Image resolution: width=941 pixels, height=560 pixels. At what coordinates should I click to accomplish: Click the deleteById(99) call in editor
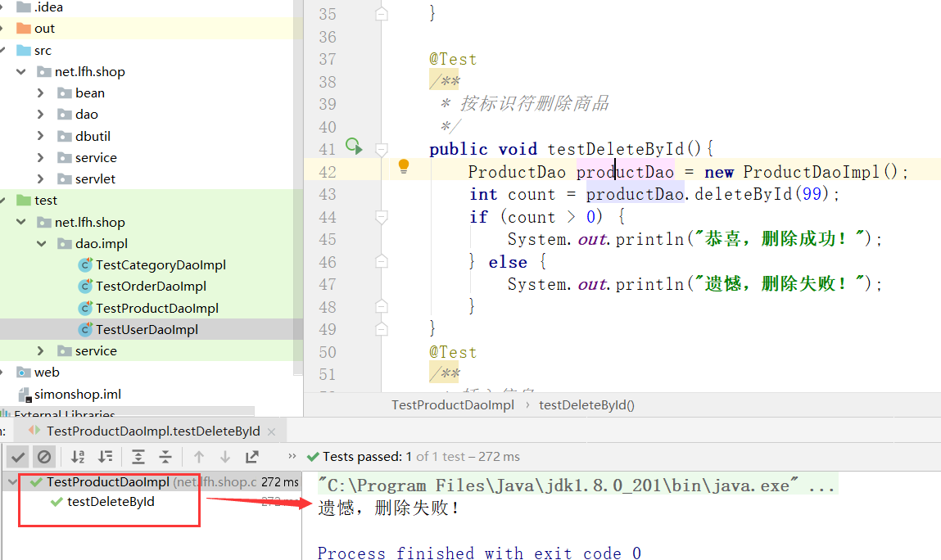(762, 194)
